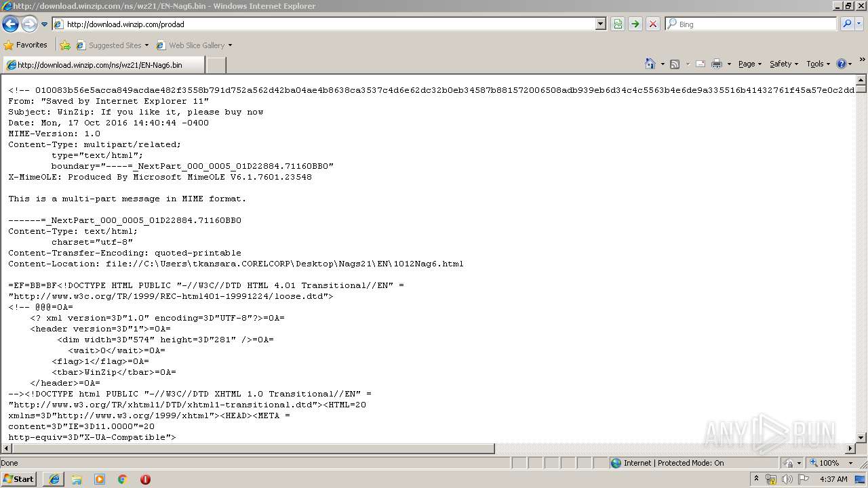Click the vertical scrollbar down arrow
The image size is (868, 488).
(861, 438)
